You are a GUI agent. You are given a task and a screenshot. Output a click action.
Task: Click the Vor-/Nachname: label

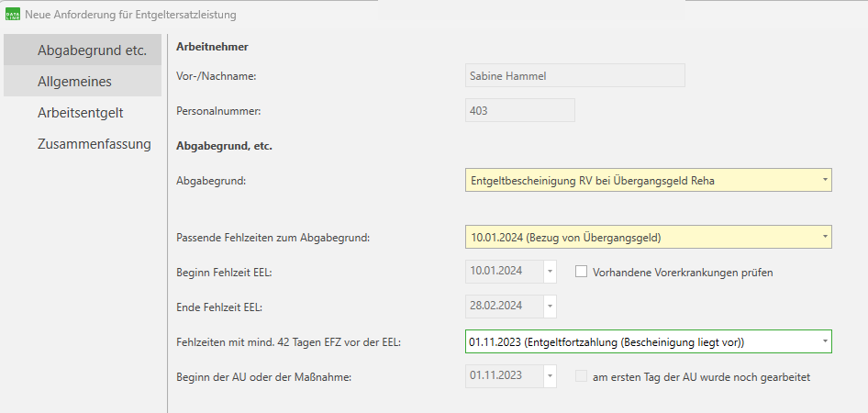[x=216, y=76]
